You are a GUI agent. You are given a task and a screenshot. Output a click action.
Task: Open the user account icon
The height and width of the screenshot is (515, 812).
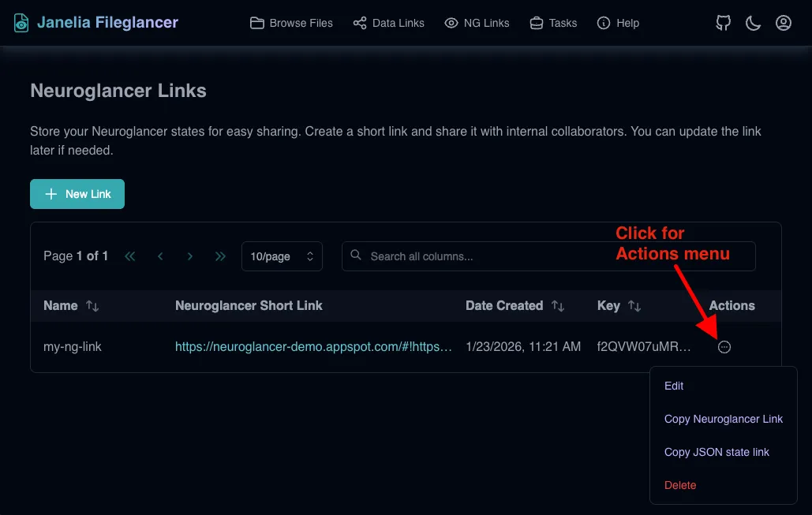point(783,23)
